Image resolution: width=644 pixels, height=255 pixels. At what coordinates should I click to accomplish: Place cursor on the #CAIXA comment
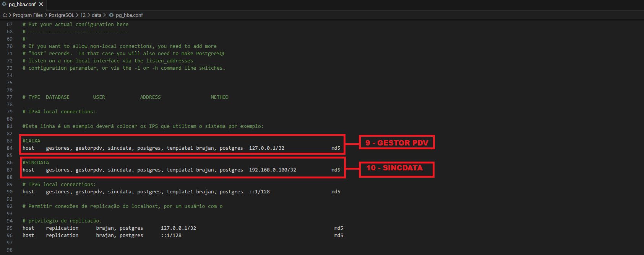point(31,141)
